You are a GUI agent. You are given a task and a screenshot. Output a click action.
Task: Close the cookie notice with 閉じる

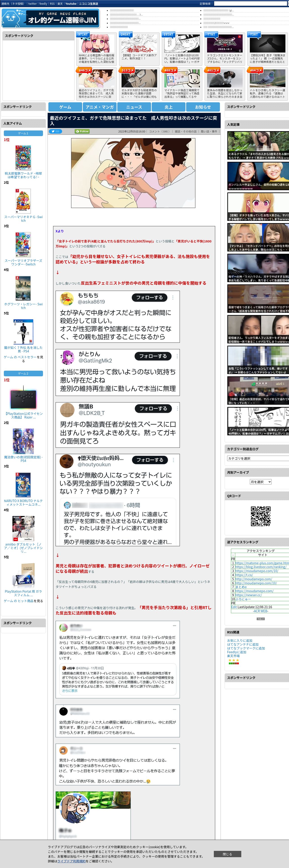point(227,854)
